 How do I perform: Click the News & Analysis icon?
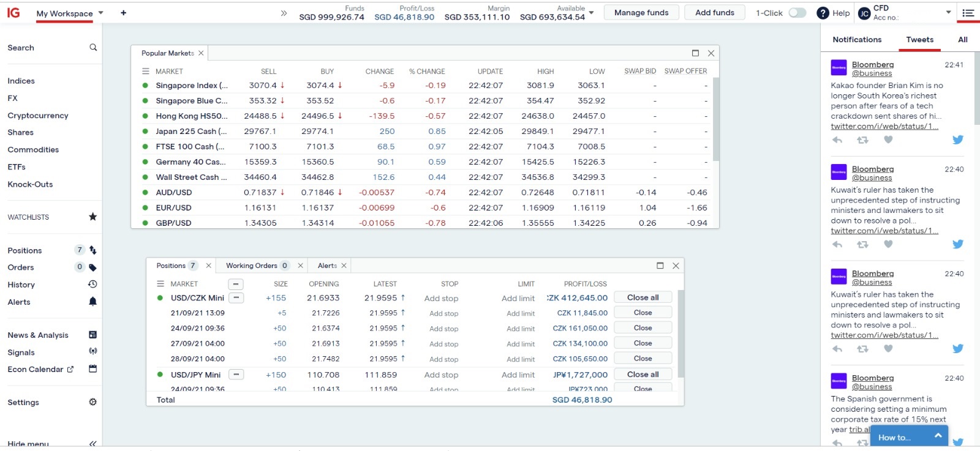[92, 335]
